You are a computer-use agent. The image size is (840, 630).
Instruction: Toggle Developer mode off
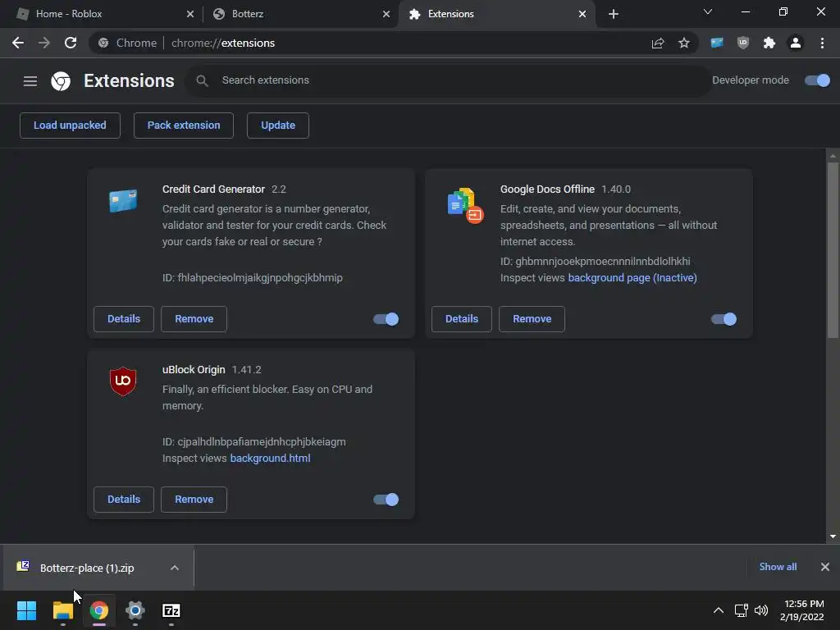(x=818, y=80)
